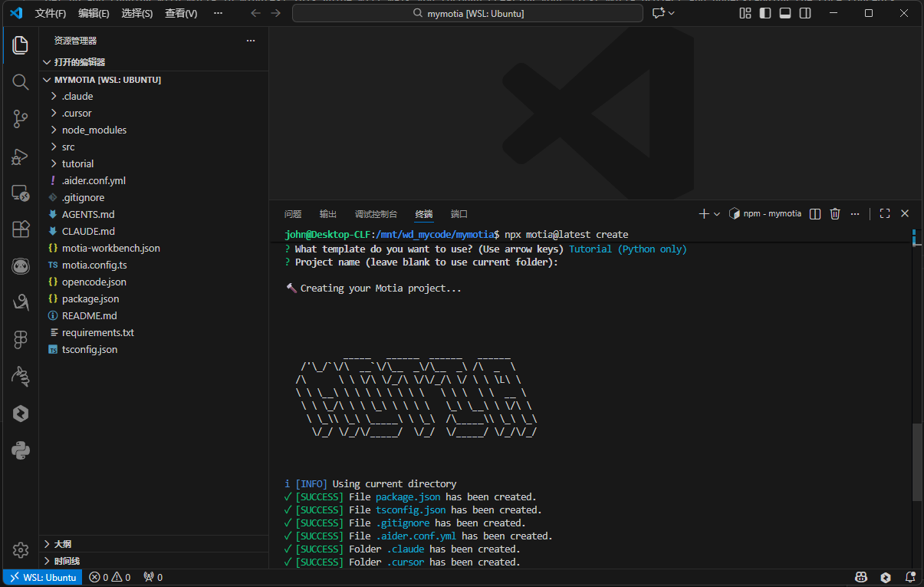Open the Python icon in activity bar
The image size is (924, 587).
pyautogui.click(x=21, y=450)
